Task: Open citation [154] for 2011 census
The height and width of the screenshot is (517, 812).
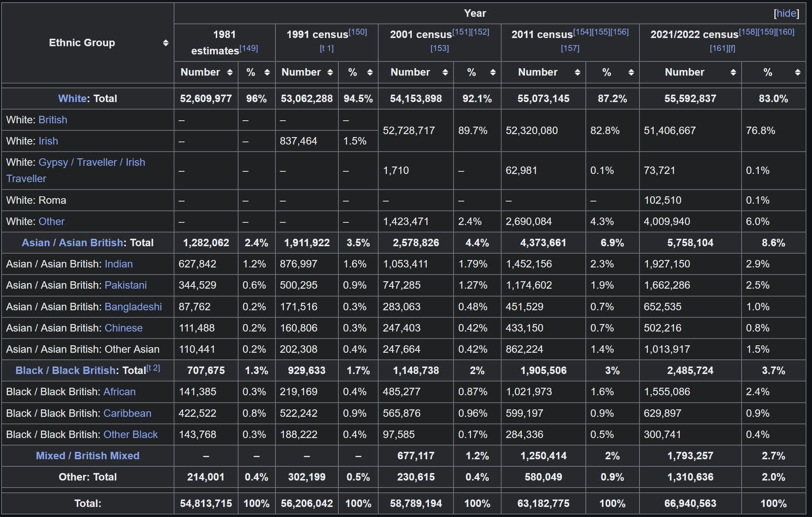Action: 582,32
